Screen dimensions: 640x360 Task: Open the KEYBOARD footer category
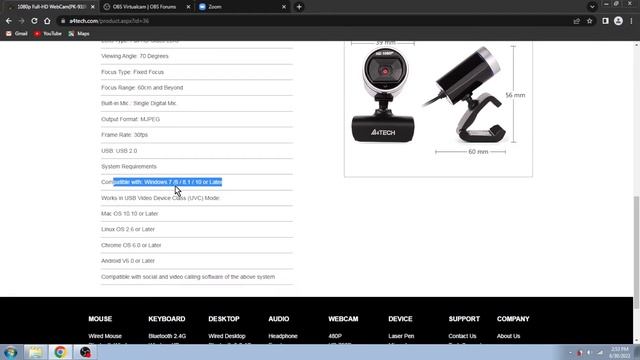[167, 319]
